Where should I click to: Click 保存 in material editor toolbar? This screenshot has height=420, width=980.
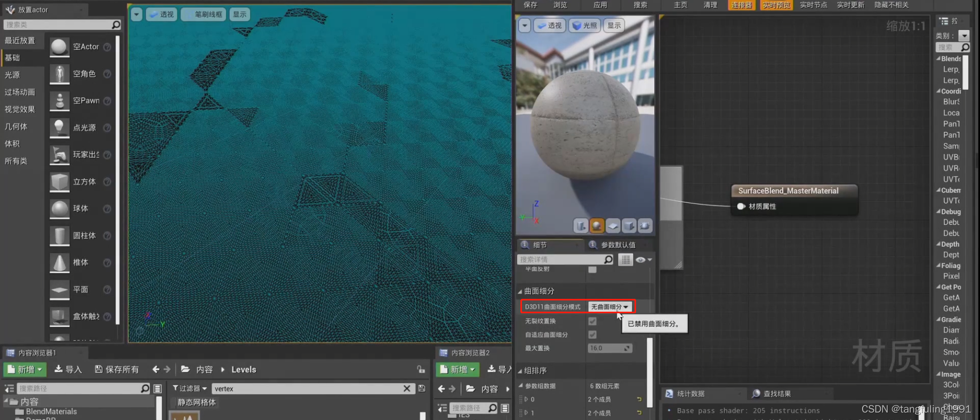click(531, 5)
